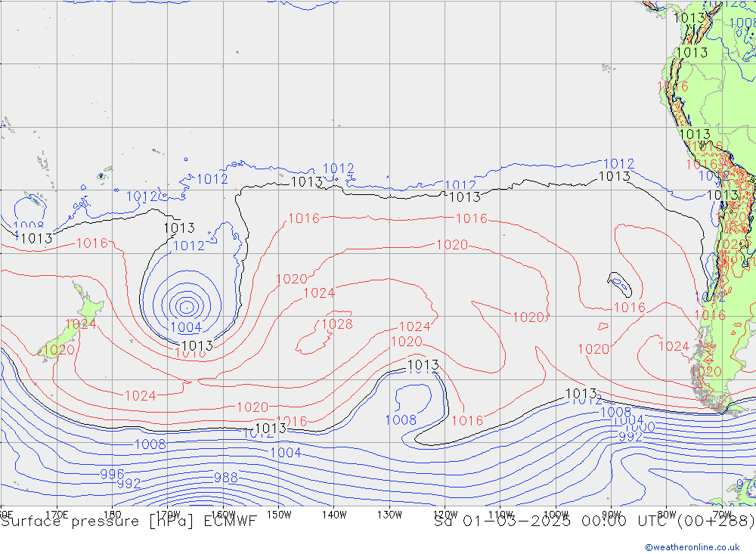The image size is (756, 554).
Task: Click the 1028 high-pressure isobar label
Action: [x=337, y=324]
